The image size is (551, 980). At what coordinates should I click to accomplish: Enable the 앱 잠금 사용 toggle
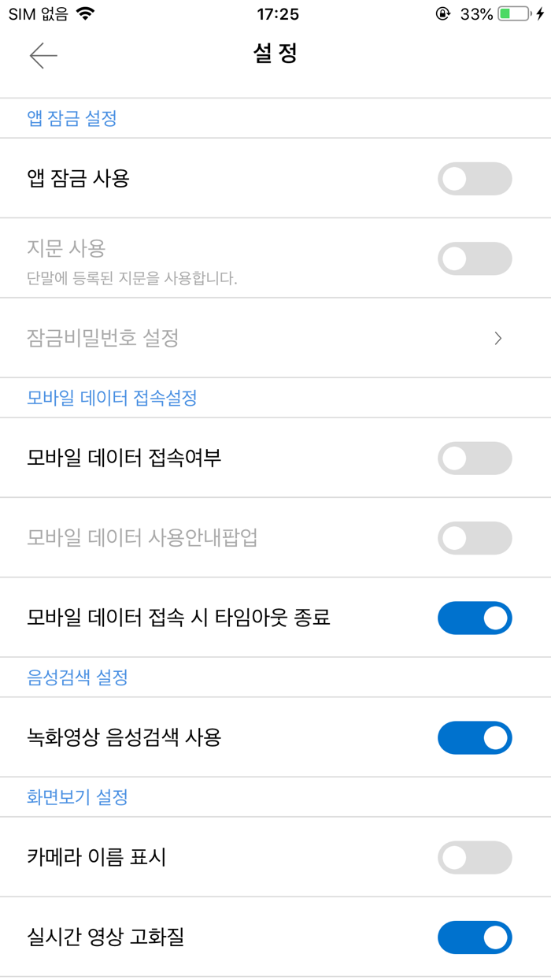pyautogui.click(x=475, y=179)
